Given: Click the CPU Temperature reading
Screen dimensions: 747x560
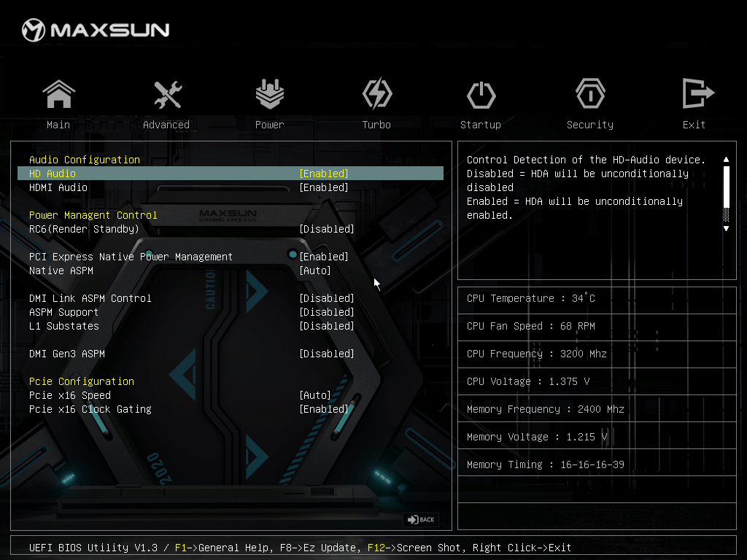Looking at the screenshot, I should pos(531,298).
